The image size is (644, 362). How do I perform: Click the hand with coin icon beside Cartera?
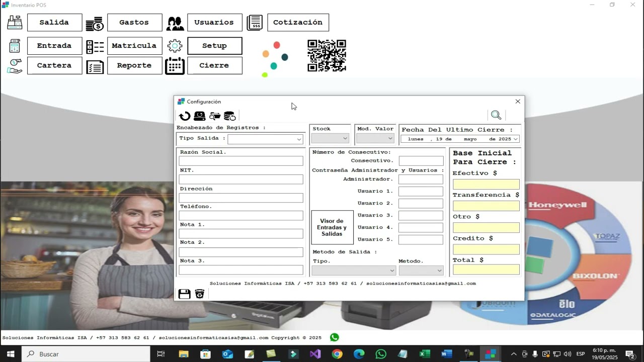point(15,66)
